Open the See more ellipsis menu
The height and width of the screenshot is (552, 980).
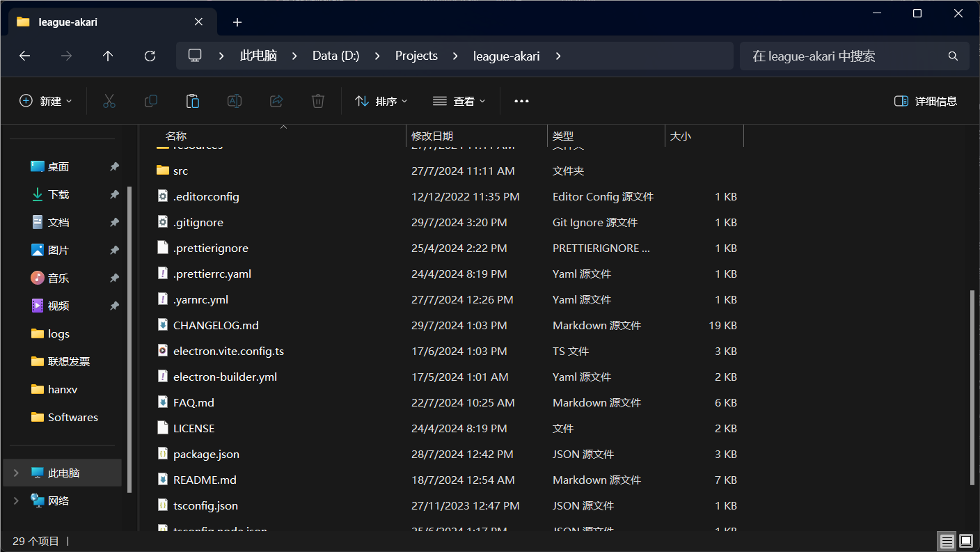pos(521,101)
